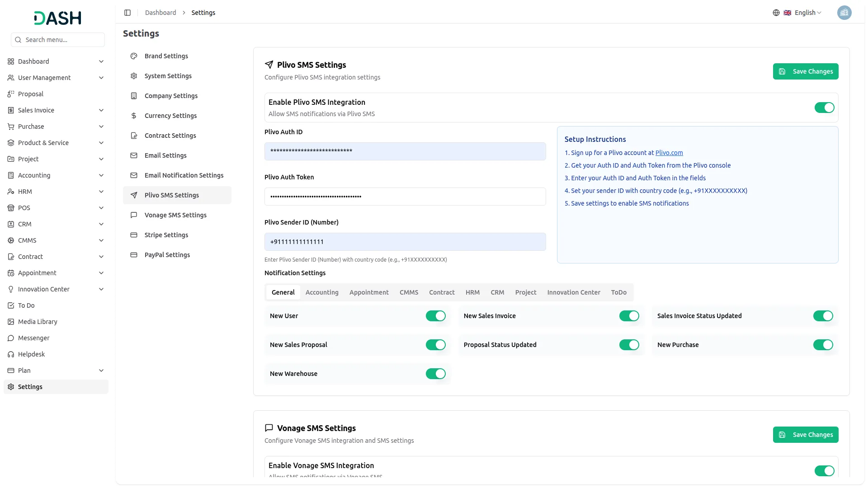Expand the Sales Invoice menu chevron

101,110
